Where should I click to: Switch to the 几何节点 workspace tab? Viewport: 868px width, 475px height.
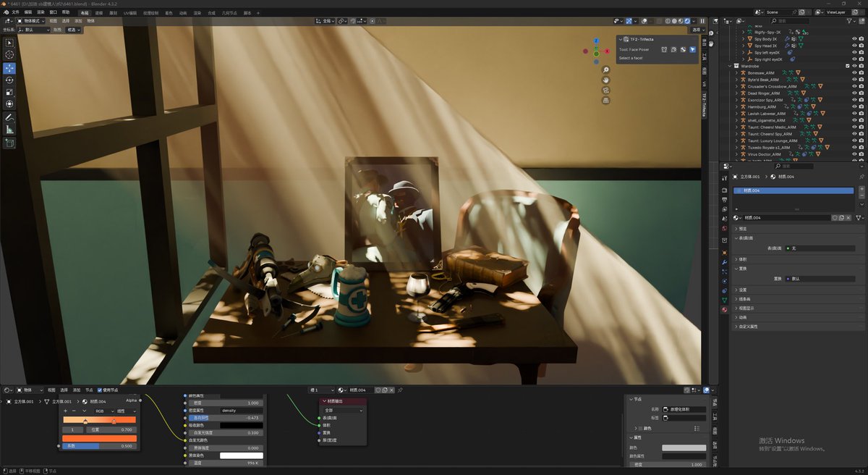click(229, 12)
